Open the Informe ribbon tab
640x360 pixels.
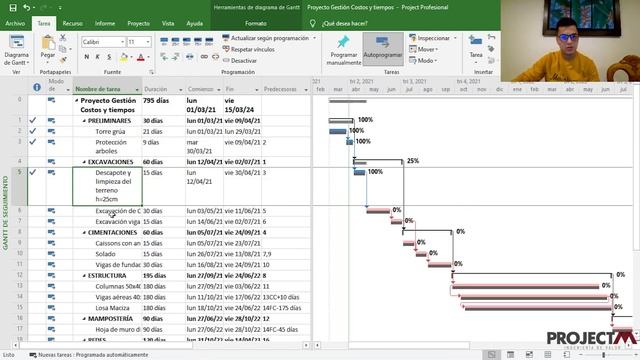(x=105, y=24)
